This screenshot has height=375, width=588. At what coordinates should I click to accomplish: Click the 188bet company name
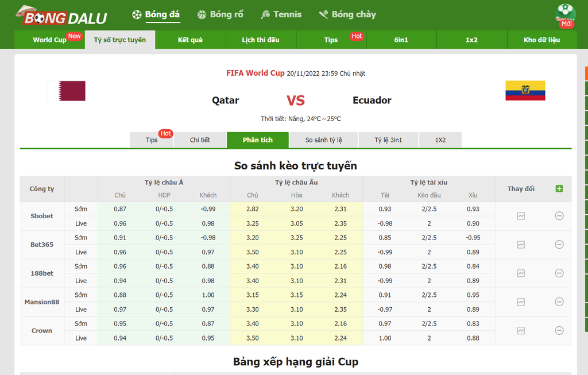pyautogui.click(x=42, y=273)
